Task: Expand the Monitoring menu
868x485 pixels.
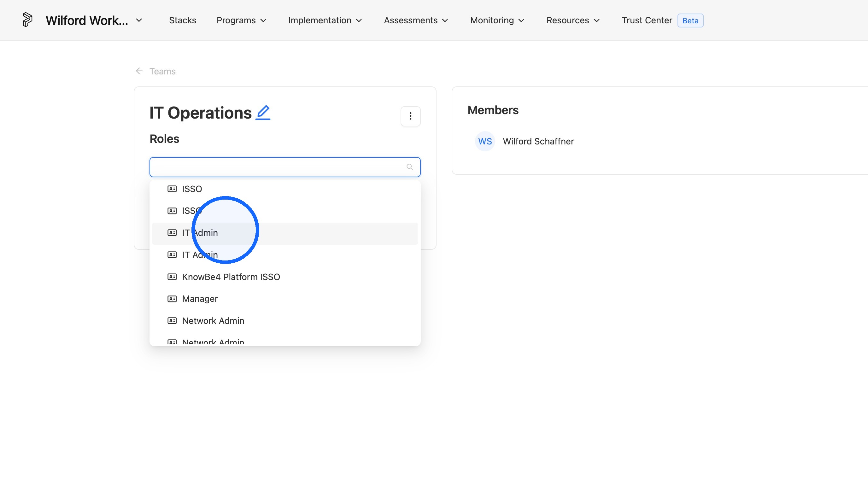Action: pos(498,20)
